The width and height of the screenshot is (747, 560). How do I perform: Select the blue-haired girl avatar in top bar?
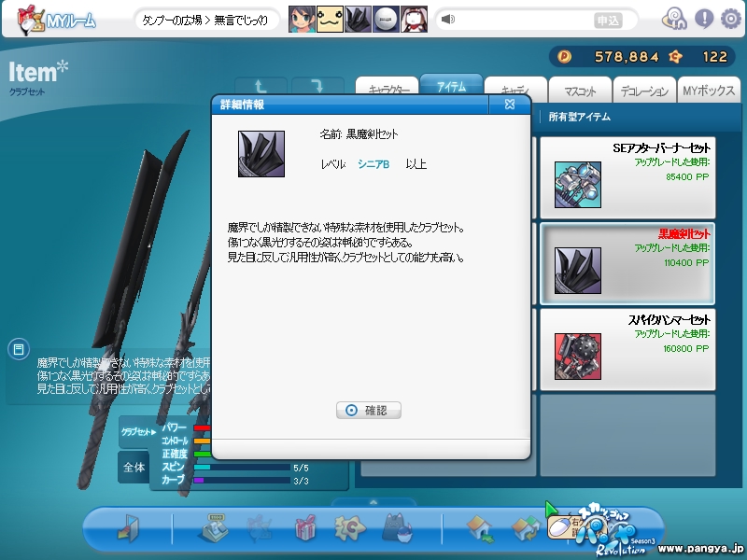(302, 19)
